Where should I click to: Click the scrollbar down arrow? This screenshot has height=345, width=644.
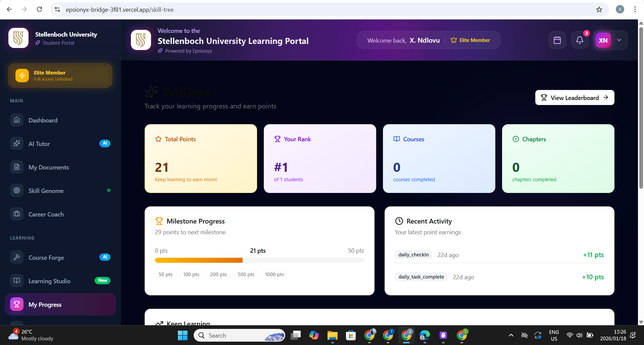pyautogui.click(x=641, y=322)
